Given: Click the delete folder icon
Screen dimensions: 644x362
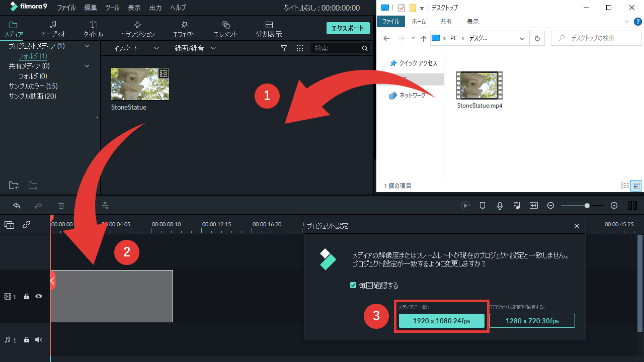Looking at the screenshot, I should pyautogui.click(x=33, y=186).
